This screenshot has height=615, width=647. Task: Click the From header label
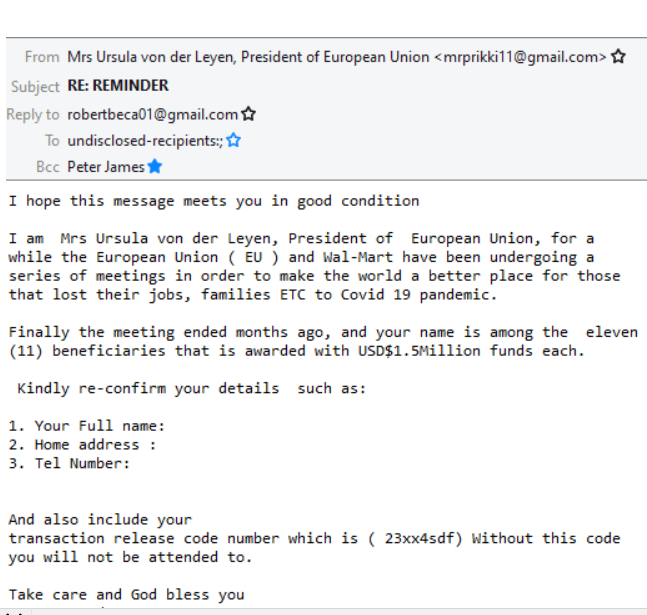(x=42, y=57)
